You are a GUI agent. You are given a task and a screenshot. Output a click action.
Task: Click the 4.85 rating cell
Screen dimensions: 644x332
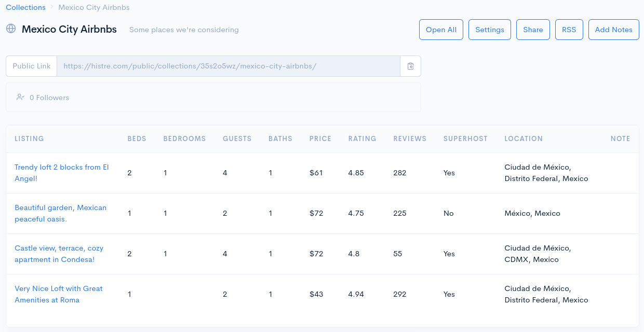[356, 173]
